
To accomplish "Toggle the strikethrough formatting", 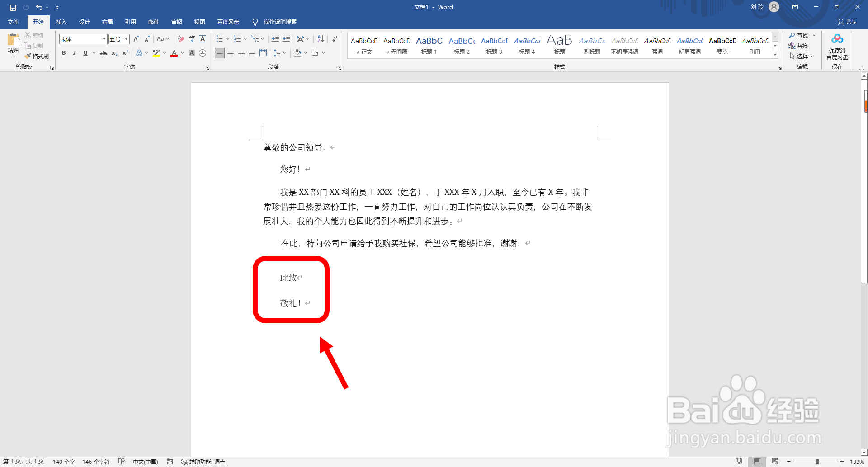I will tap(103, 53).
